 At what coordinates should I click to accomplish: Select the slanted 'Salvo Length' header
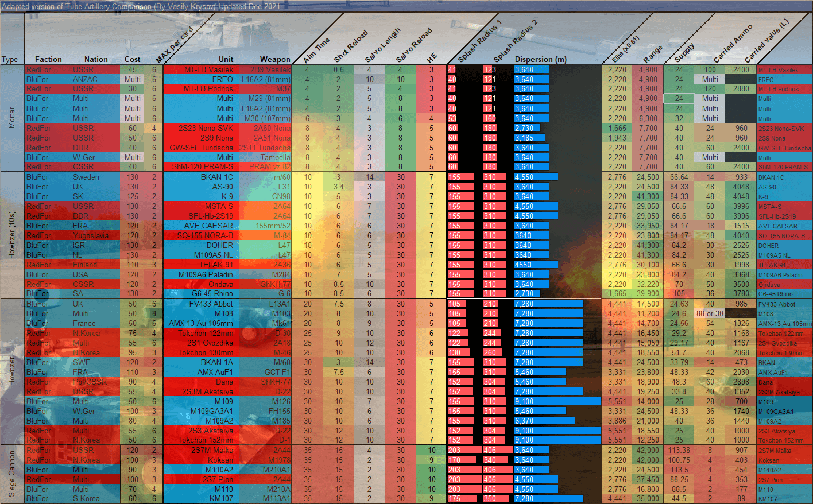(x=382, y=45)
